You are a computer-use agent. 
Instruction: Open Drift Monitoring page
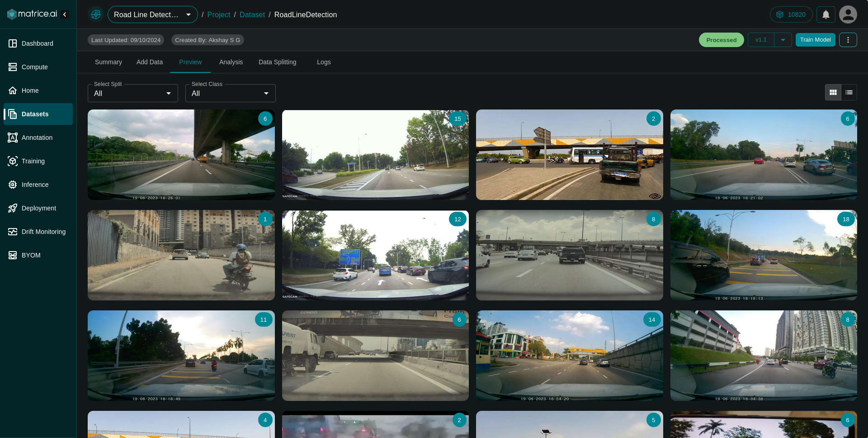[x=38, y=232]
